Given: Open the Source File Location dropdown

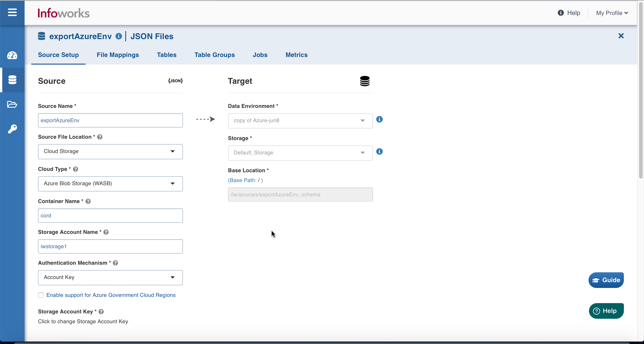Looking at the screenshot, I should pyautogui.click(x=110, y=151).
